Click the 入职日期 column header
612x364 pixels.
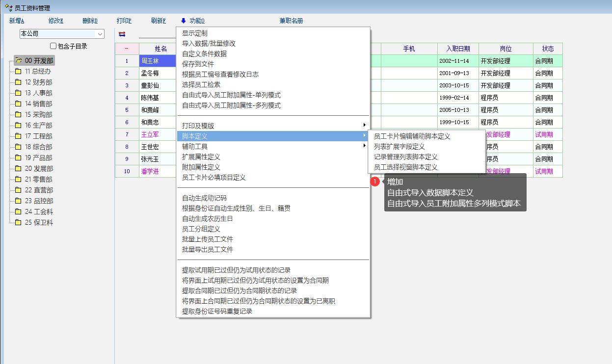point(457,49)
